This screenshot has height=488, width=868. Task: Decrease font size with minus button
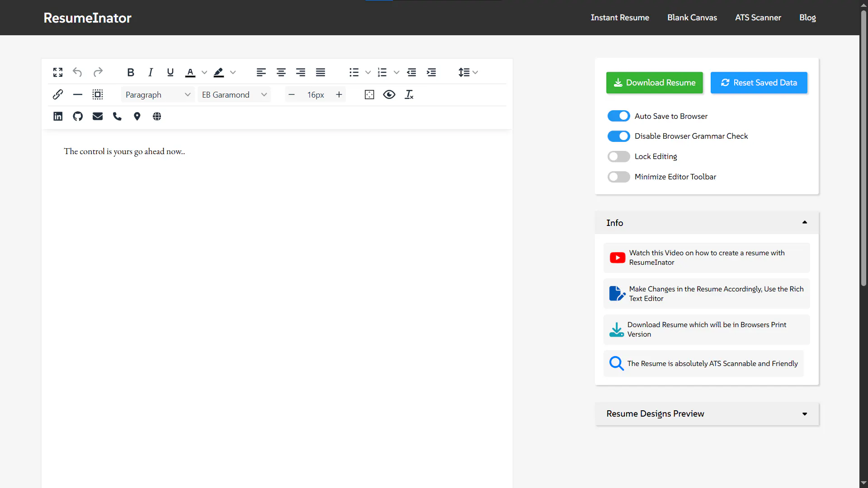292,94
